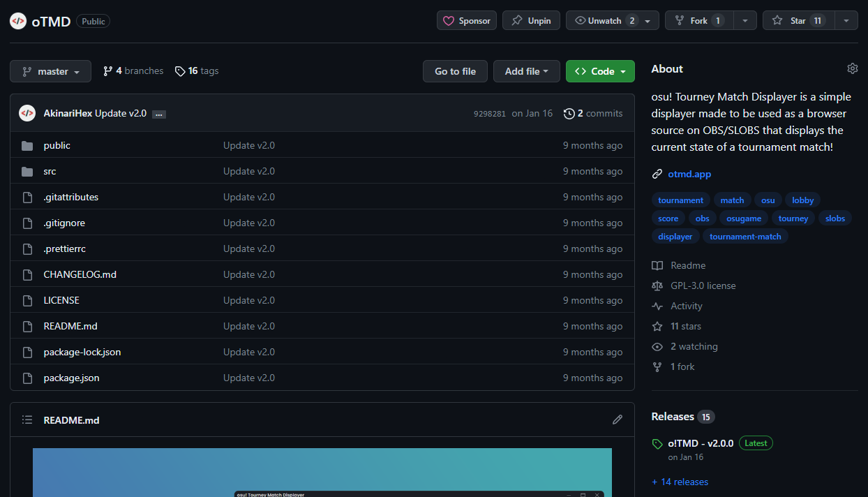The height and width of the screenshot is (497, 868).
Task: Click the link icon beside otmd.app
Action: (657, 174)
